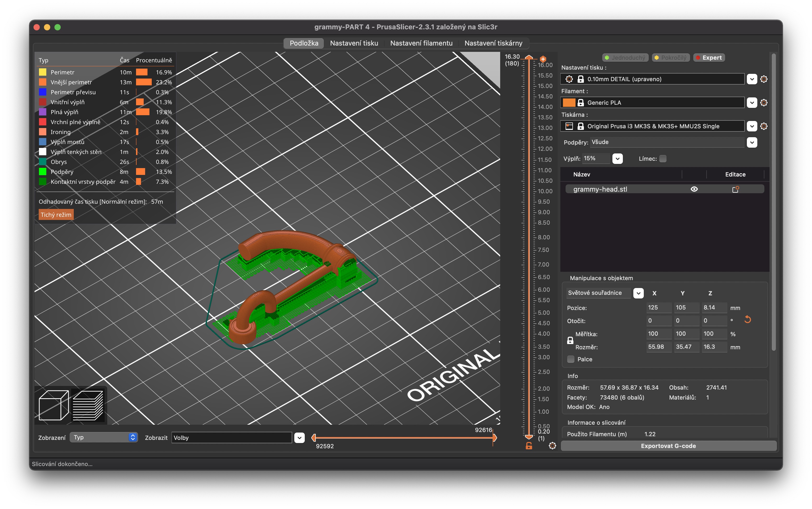The width and height of the screenshot is (812, 509).
Task: Click the right sidebar vertical scrollbar
Action: [x=774, y=202]
